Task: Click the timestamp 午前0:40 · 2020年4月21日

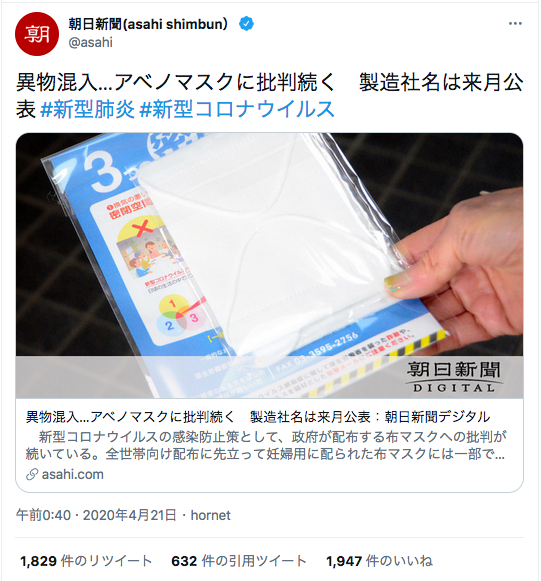Action: pyautogui.click(x=96, y=515)
